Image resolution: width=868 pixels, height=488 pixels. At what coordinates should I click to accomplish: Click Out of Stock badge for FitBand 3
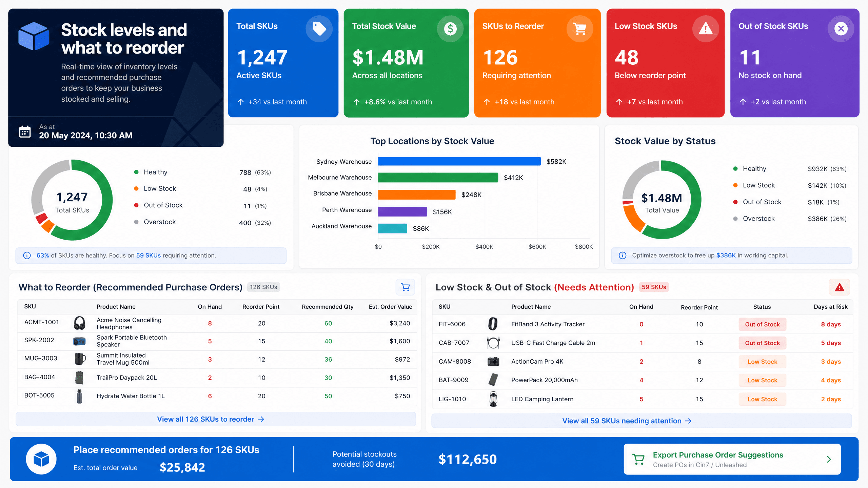point(762,324)
